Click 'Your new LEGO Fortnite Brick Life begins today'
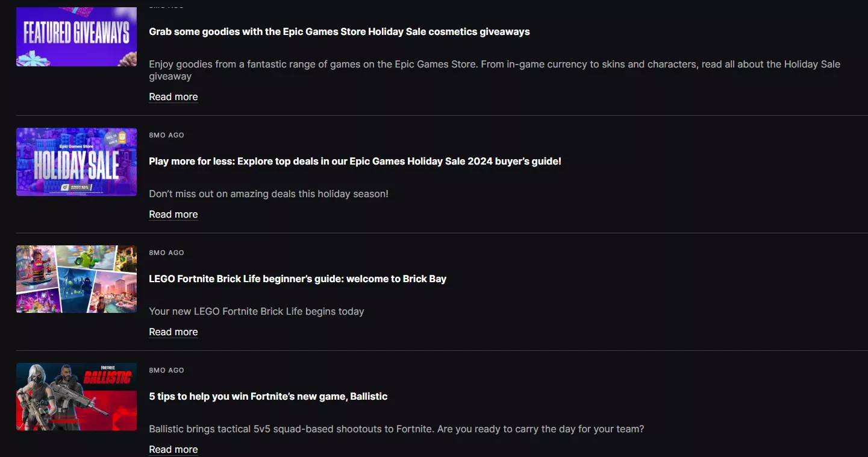This screenshot has height=457, width=868. click(257, 312)
